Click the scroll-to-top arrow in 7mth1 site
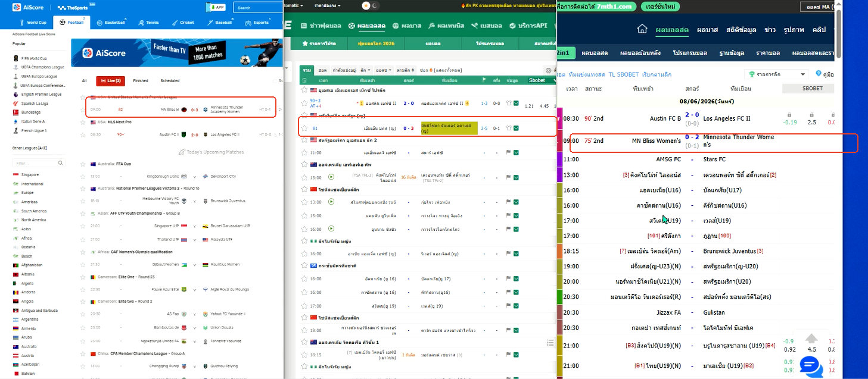The height and width of the screenshot is (379, 868). click(811, 340)
